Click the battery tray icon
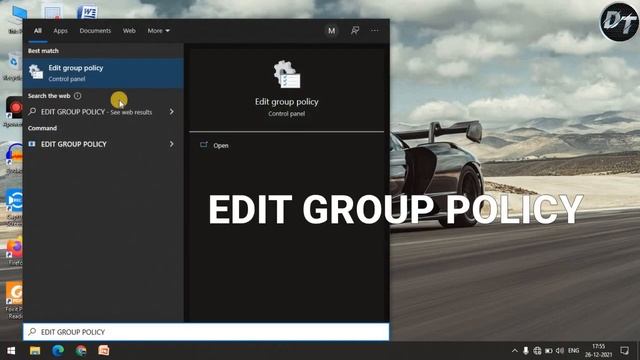Screen dimensions: 640x360 tap(549, 351)
